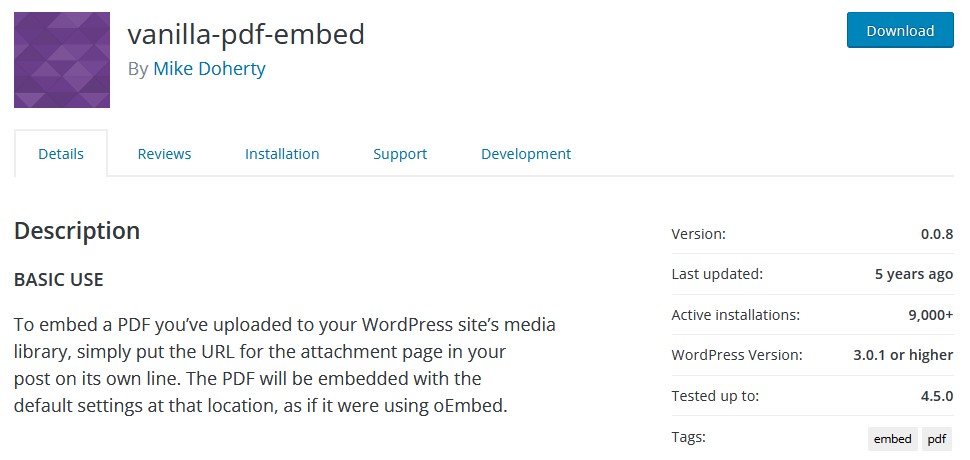Viewport: 970px width, 460px height.
Task: View the Development tab
Action: (x=526, y=153)
